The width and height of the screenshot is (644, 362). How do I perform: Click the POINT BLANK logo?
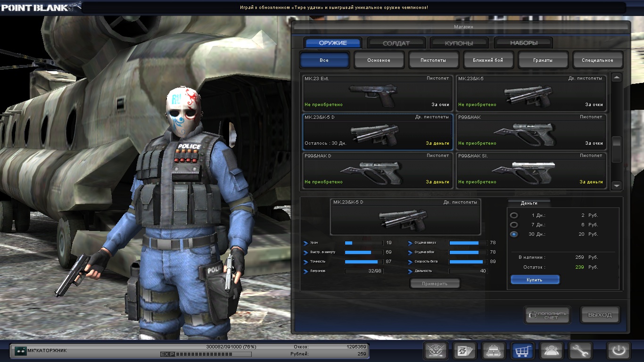(x=40, y=7)
